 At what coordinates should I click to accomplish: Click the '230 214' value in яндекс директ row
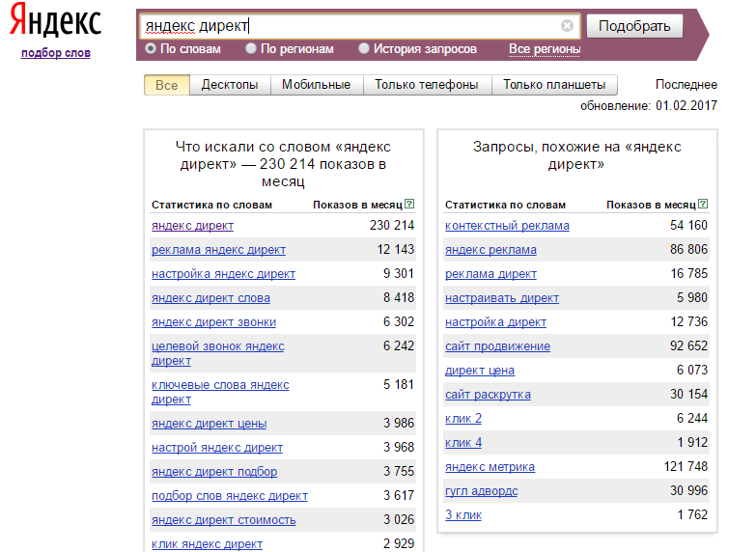(x=392, y=225)
